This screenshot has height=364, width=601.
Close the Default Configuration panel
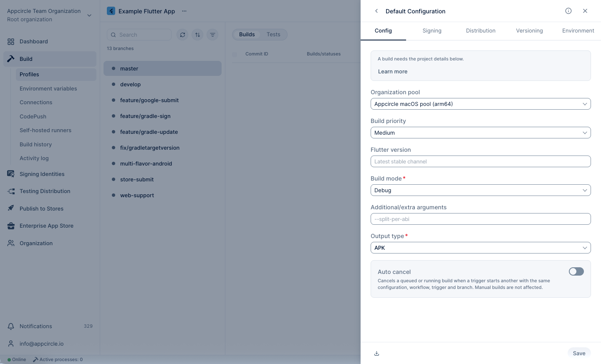(x=585, y=11)
